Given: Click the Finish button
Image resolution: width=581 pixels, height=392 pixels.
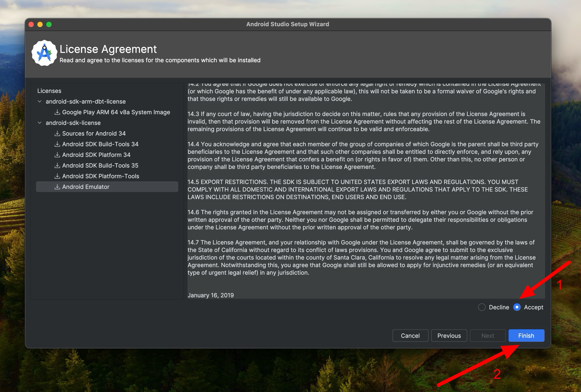Looking at the screenshot, I should pos(525,335).
